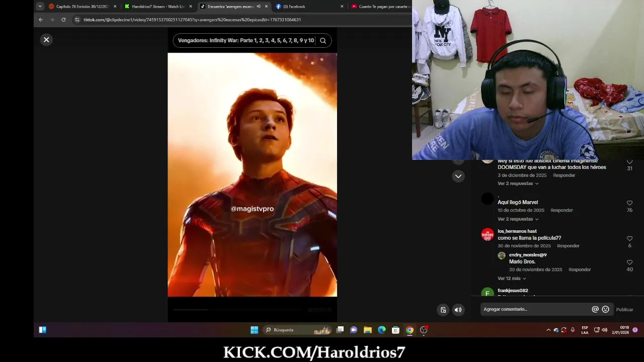Open the ESP LAA language switcher
Viewport: 644px width, 362px height.
click(585, 330)
